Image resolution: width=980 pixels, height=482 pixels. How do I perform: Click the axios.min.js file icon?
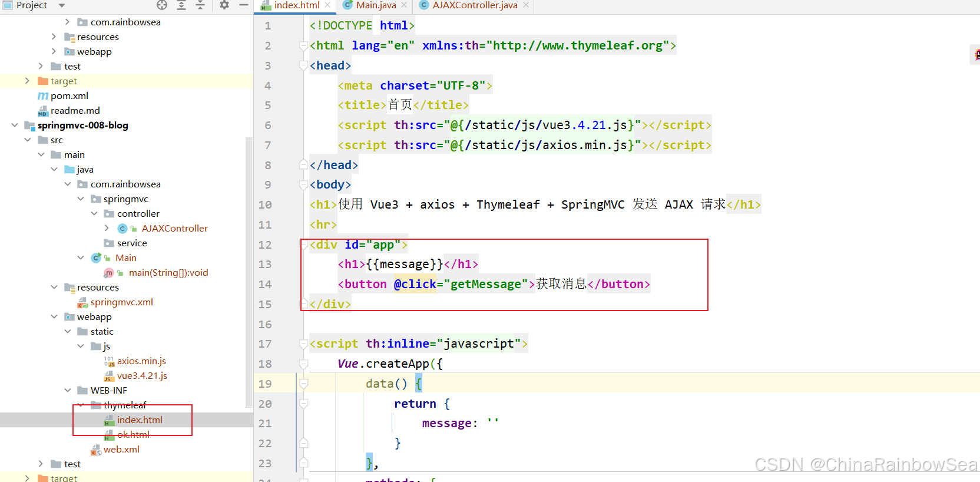click(109, 361)
